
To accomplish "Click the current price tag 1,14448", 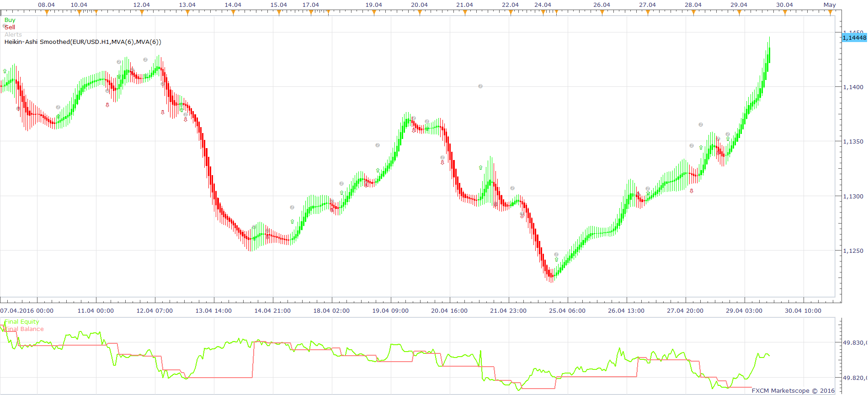I will click(854, 37).
